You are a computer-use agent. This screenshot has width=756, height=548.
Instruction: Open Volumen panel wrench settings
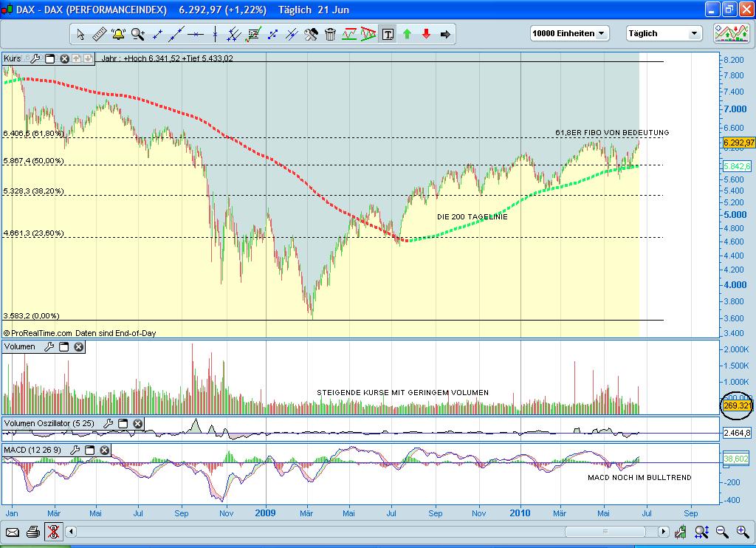(x=49, y=347)
